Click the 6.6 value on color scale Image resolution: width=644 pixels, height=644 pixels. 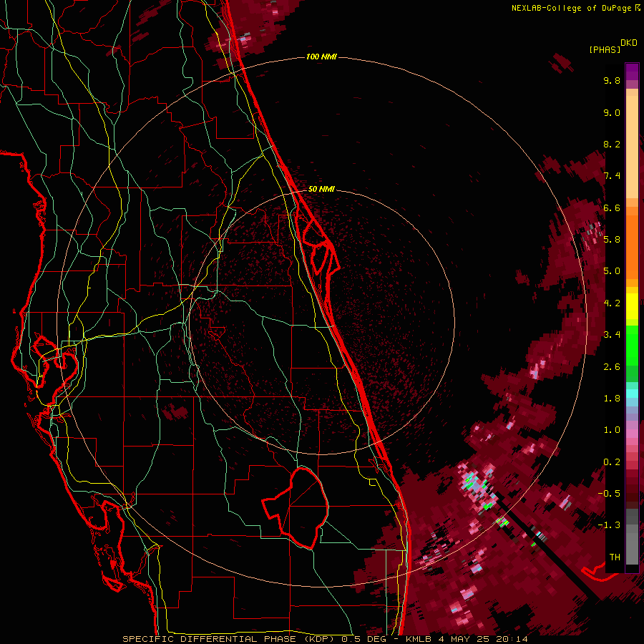coord(612,208)
